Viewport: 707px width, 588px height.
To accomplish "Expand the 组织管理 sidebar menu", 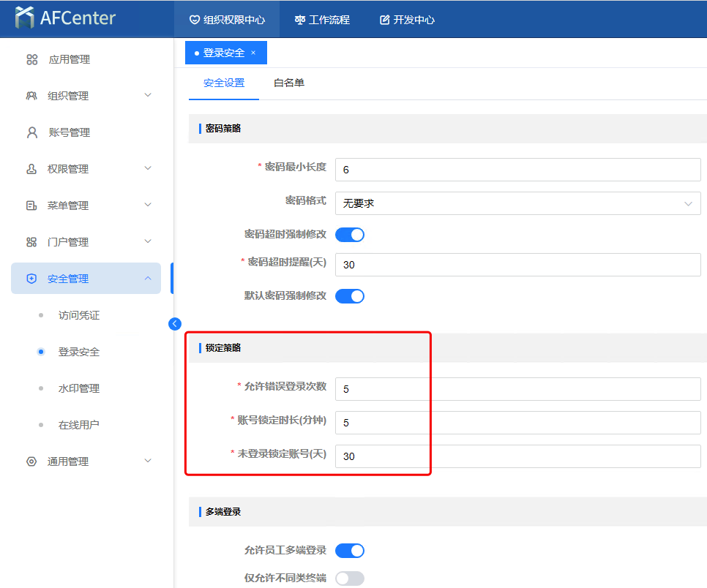I will coord(148,96).
